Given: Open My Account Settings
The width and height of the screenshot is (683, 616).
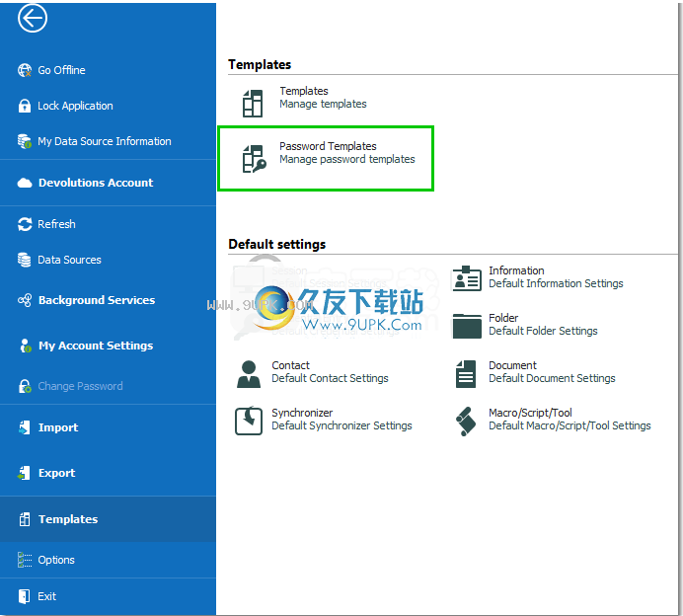Looking at the screenshot, I should [x=108, y=346].
